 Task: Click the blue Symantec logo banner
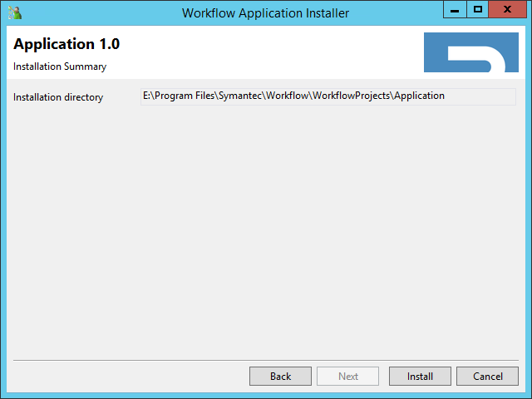471,52
